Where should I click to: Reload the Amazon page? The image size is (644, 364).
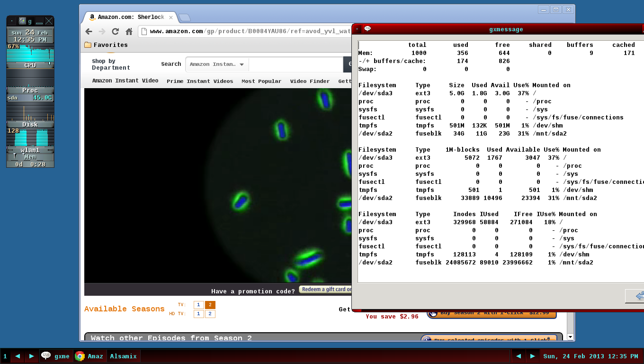115,31
